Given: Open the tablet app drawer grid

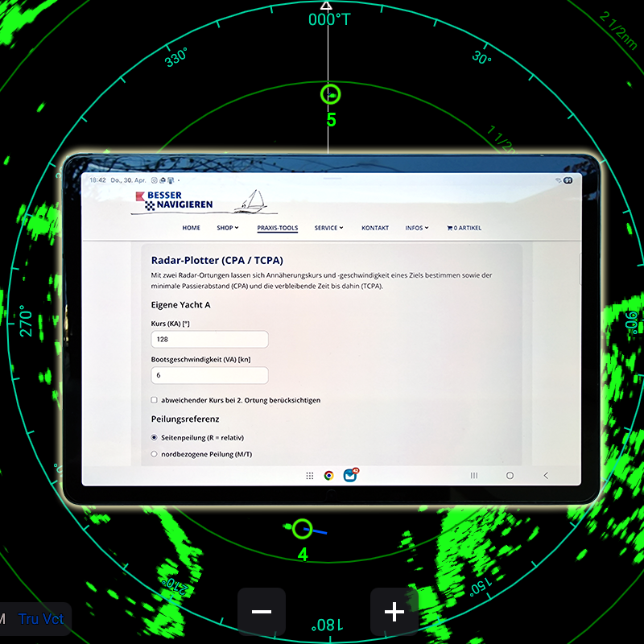Looking at the screenshot, I should [x=310, y=476].
